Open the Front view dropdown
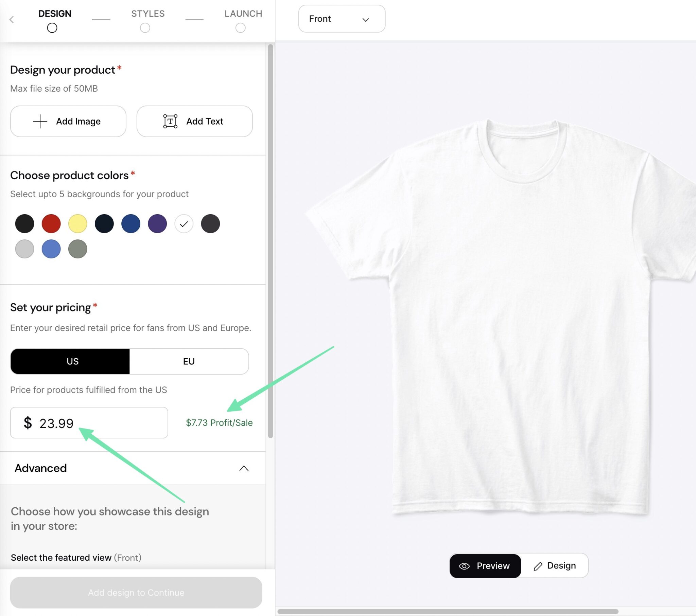Screen dimensions: 696x616 coord(341,19)
